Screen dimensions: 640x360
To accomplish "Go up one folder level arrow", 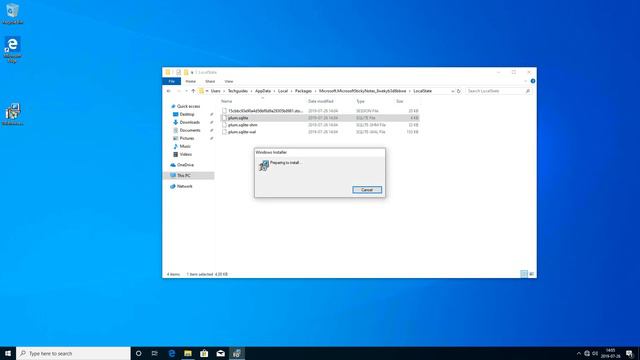I will pyautogui.click(x=193, y=91).
